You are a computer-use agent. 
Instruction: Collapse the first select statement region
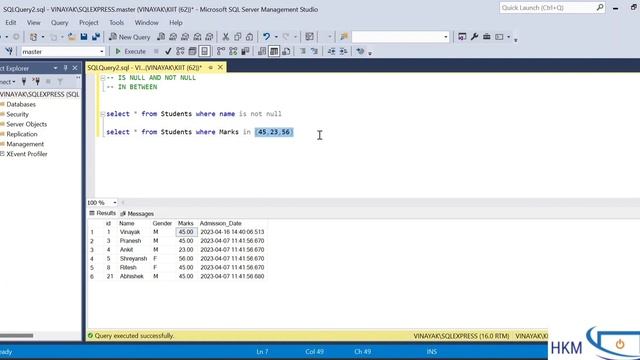(103, 114)
